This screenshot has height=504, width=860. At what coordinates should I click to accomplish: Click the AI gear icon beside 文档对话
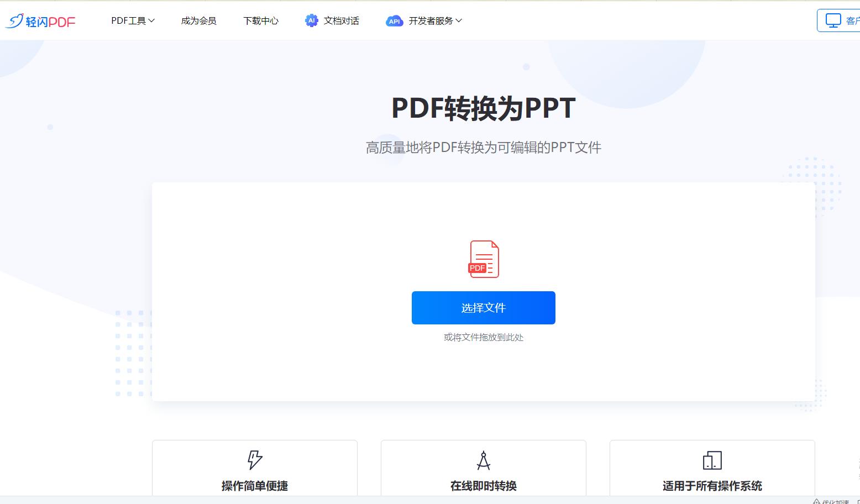tap(312, 20)
